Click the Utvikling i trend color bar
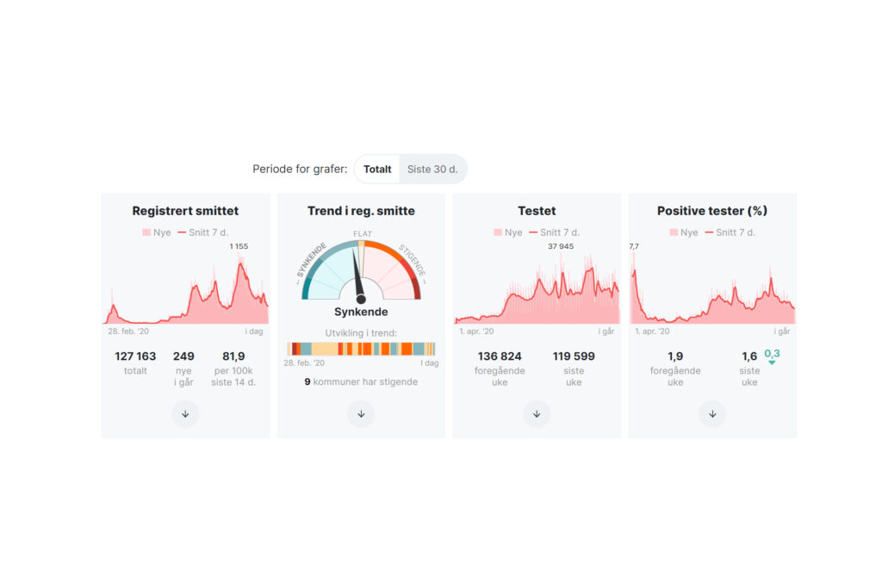The height and width of the screenshot is (588, 882). point(361,349)
